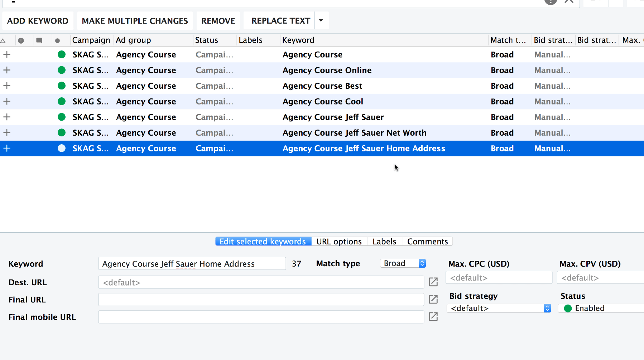Image resolution: width=644 pixels, height=360 pixels.
Task: Click the Final URL field
Action: coord(261,300)
